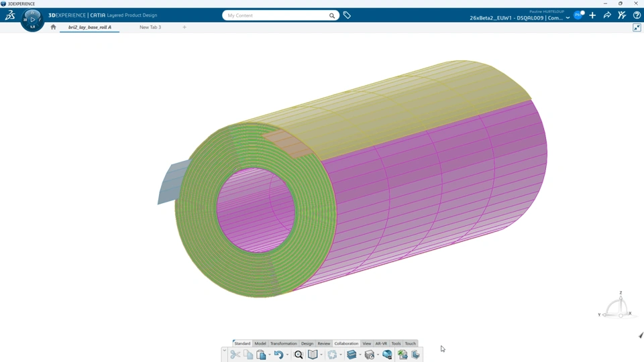Expand the Undo history dropdown arrow

point(287,355)
